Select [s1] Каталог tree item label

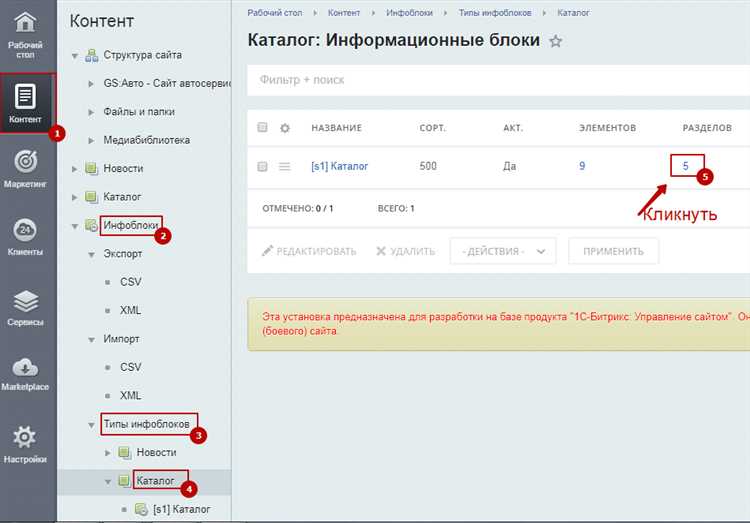point(182,509)
